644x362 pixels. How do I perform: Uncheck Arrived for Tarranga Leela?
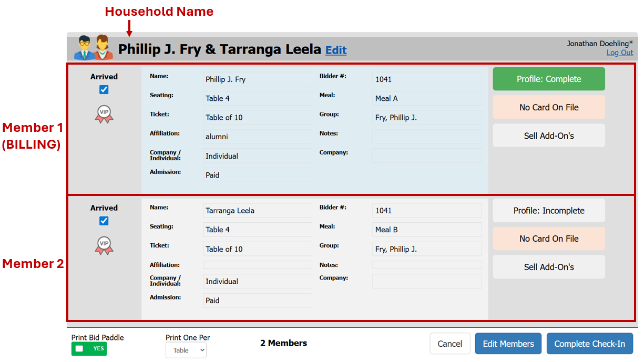click(104, 221)
